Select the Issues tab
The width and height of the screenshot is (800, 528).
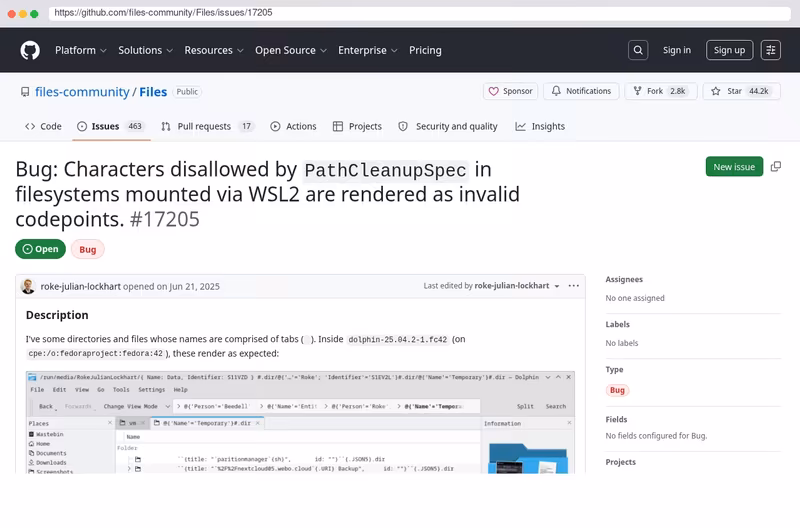111,127
